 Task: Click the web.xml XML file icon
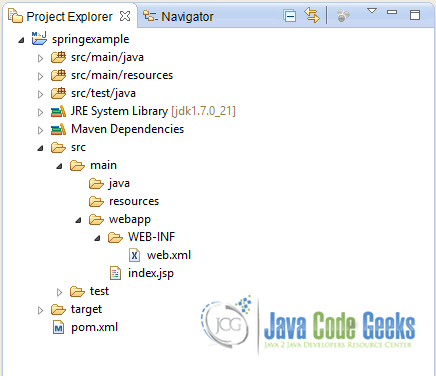pyautogui.click(x=134, y=255)
